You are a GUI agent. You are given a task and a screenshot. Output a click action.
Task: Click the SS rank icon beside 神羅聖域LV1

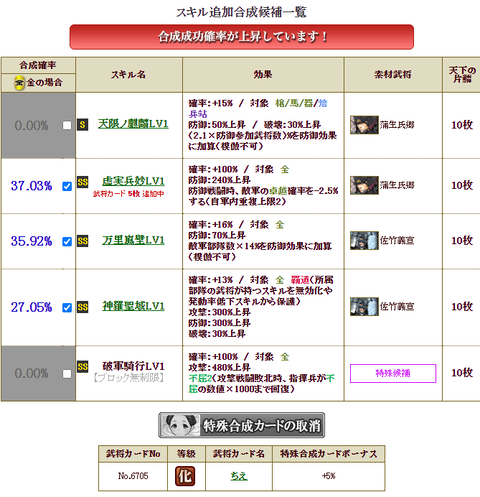pyautogui.click(x=83, y=307)
